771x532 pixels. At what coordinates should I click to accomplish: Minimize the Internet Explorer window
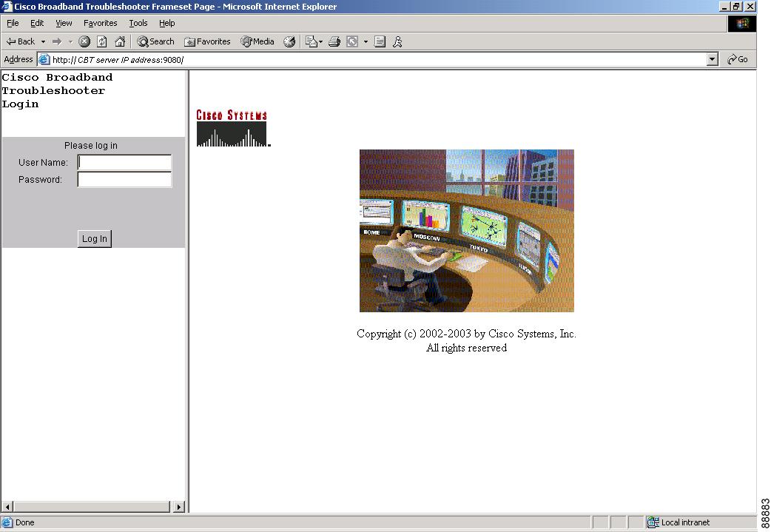tap(724, 7)
